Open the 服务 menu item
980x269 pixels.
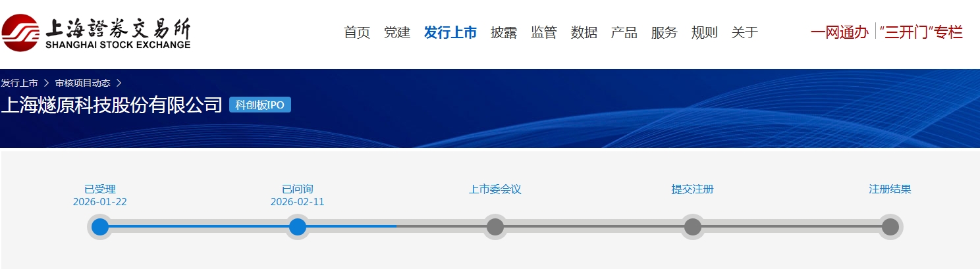click(x=664, y=32)
